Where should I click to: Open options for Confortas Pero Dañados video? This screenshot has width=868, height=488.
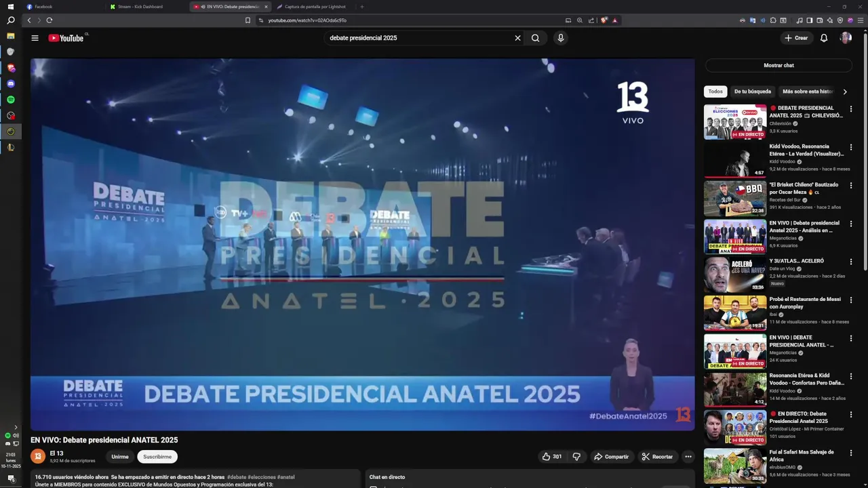pyautogui.click(x=851, y=375)
